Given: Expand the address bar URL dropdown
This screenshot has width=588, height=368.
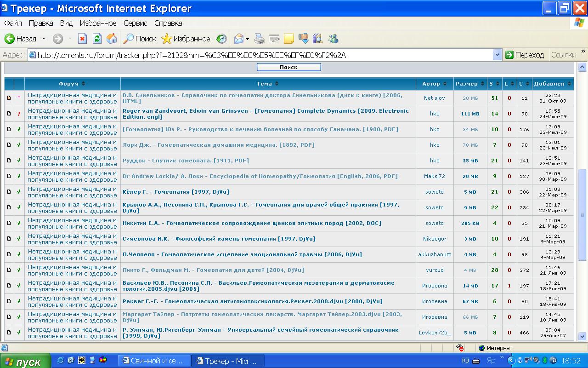Looking at the screenshot, I should 497,55.
